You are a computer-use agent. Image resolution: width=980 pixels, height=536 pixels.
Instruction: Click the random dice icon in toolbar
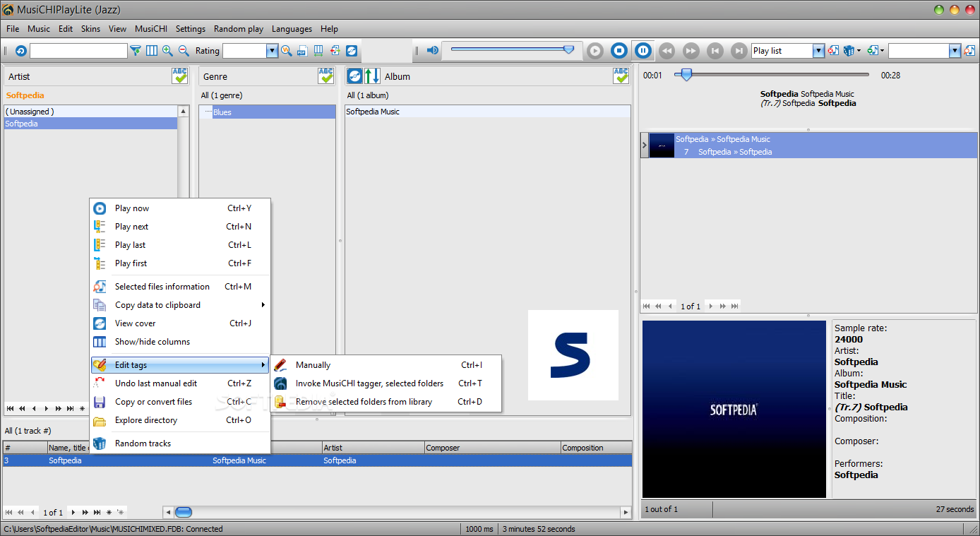click(849, 51)
